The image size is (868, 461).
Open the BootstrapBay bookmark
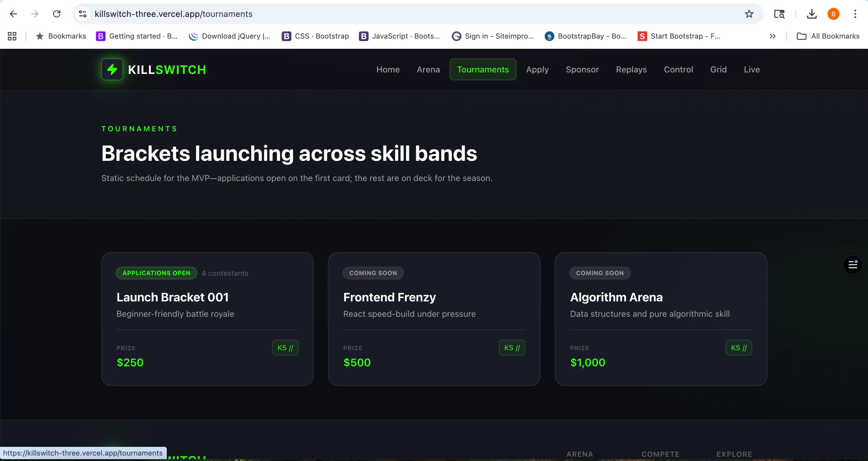(x=586, y=36)
